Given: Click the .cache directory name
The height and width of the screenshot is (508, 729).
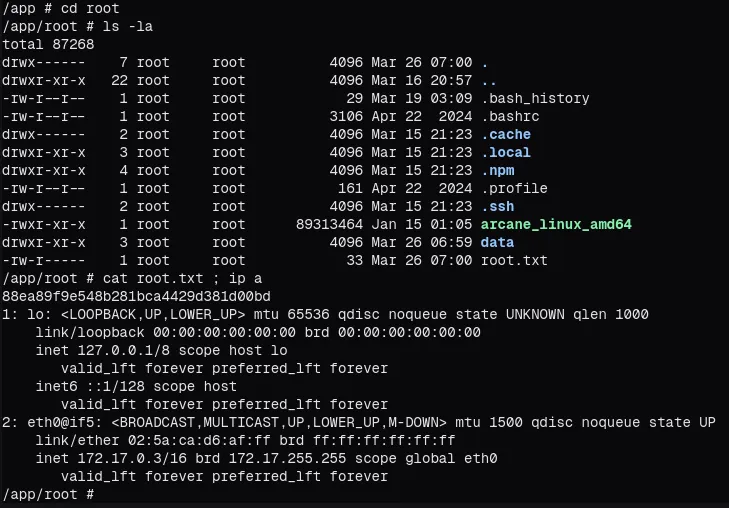Looking at the screenshot, I should (x=506, y=135).
